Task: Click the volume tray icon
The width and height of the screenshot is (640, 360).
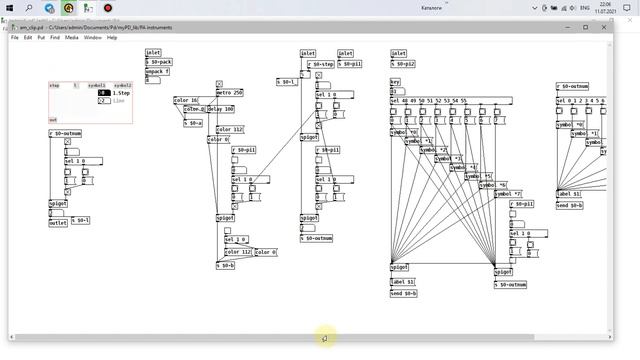Action: click(573, 8)
